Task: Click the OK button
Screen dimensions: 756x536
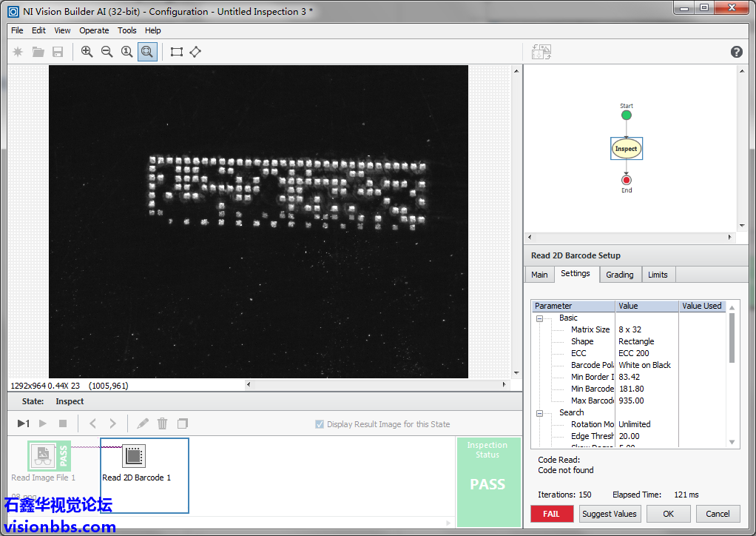Action: [x=668, y=514]
